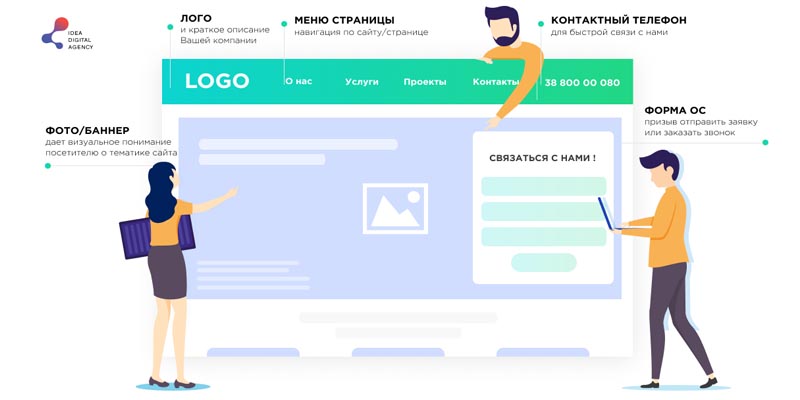
Task: Click the green dot under ФОТО/БАННЕР
Action: [48, 166]
